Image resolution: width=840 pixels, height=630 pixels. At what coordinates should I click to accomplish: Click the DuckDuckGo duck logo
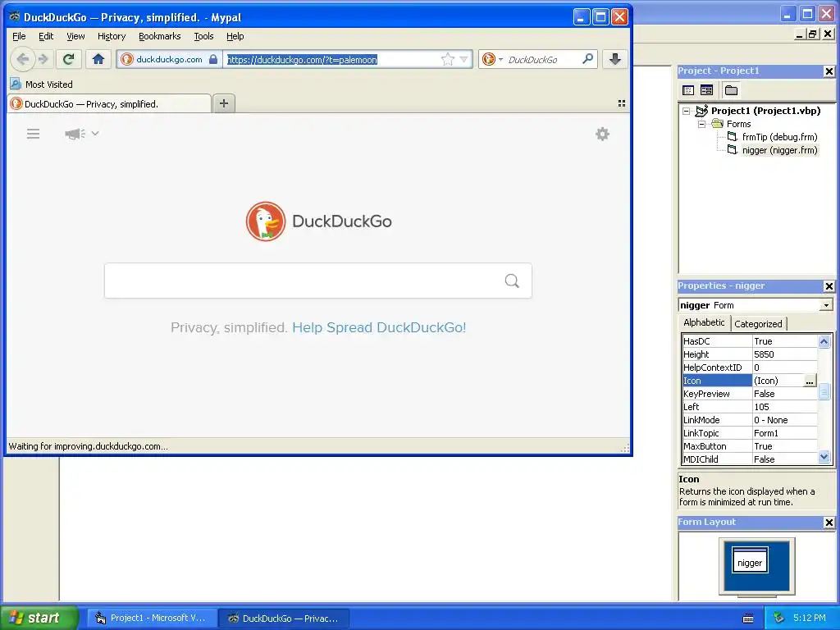[266, 221]
